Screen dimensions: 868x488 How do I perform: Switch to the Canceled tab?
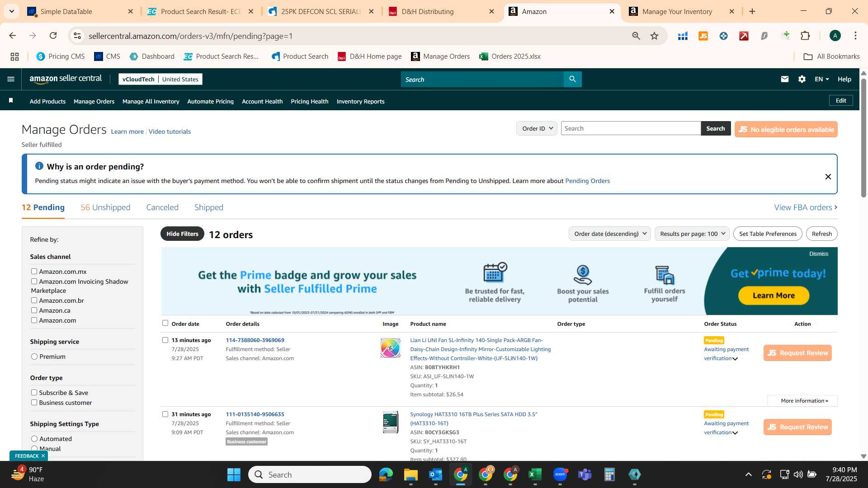coord(162,207)
